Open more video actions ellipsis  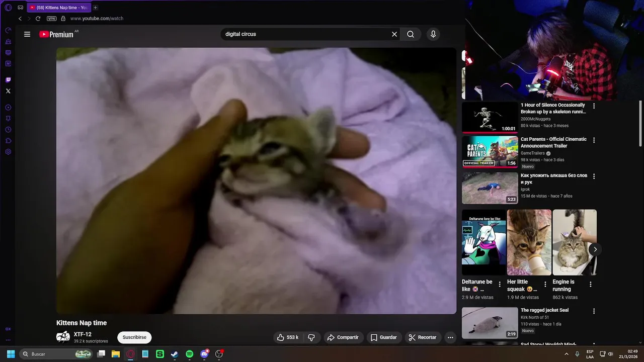[x=450, y=337]
